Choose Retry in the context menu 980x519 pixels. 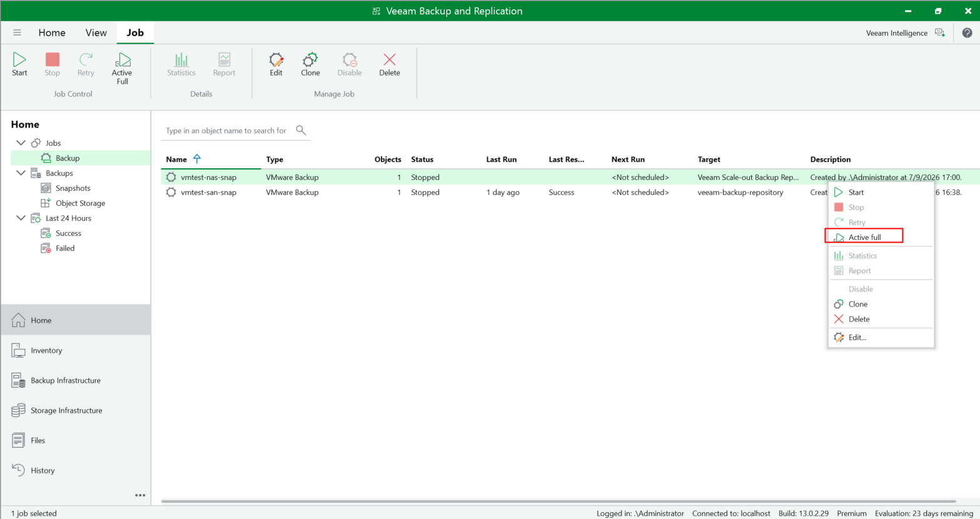[881, 222]
